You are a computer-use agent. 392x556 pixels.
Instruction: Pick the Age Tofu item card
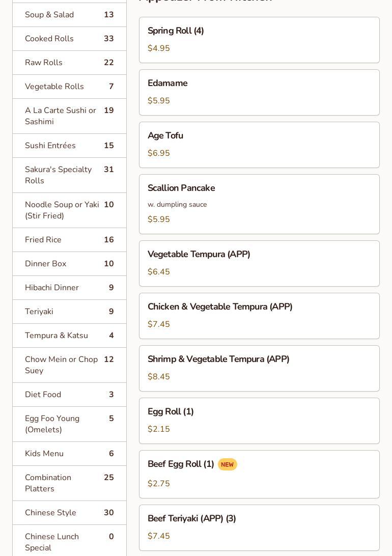(x=259, y=145)
